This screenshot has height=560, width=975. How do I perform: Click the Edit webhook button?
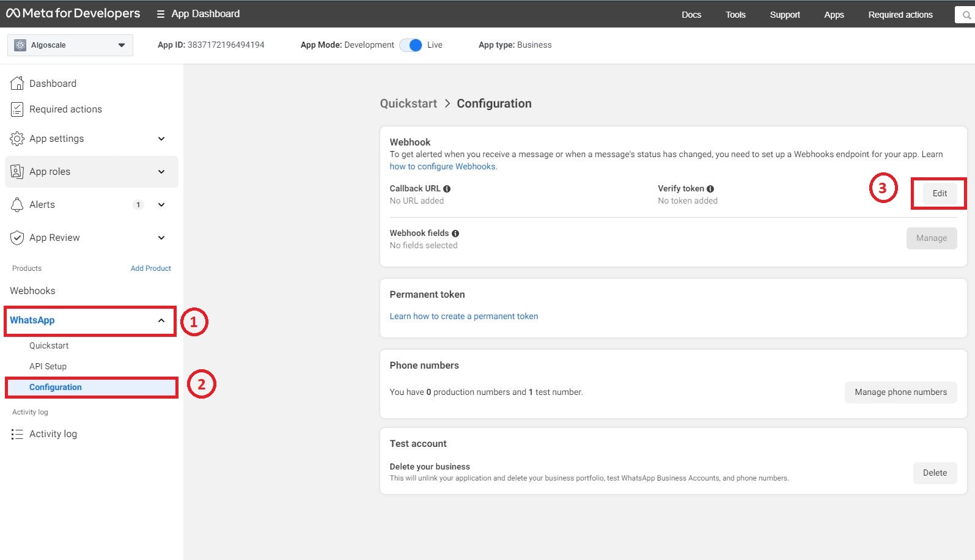point(940,194)
